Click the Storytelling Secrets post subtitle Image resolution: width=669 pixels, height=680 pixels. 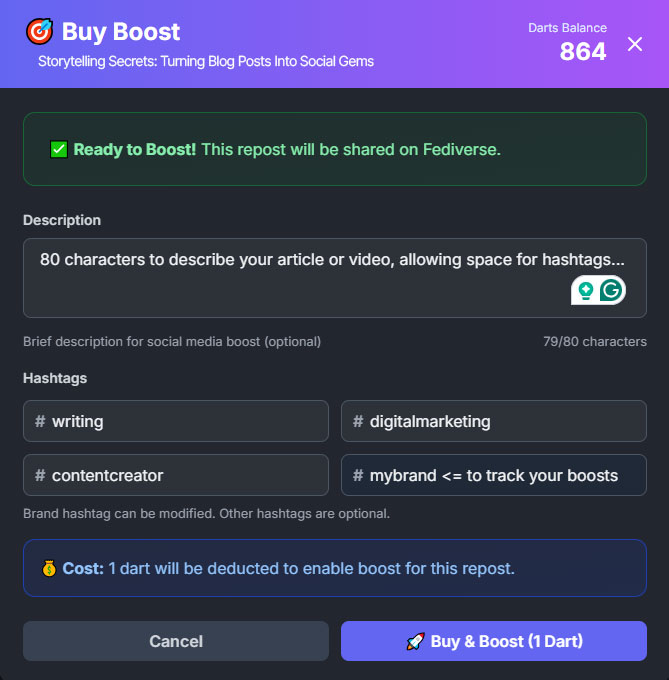point(206,61)
